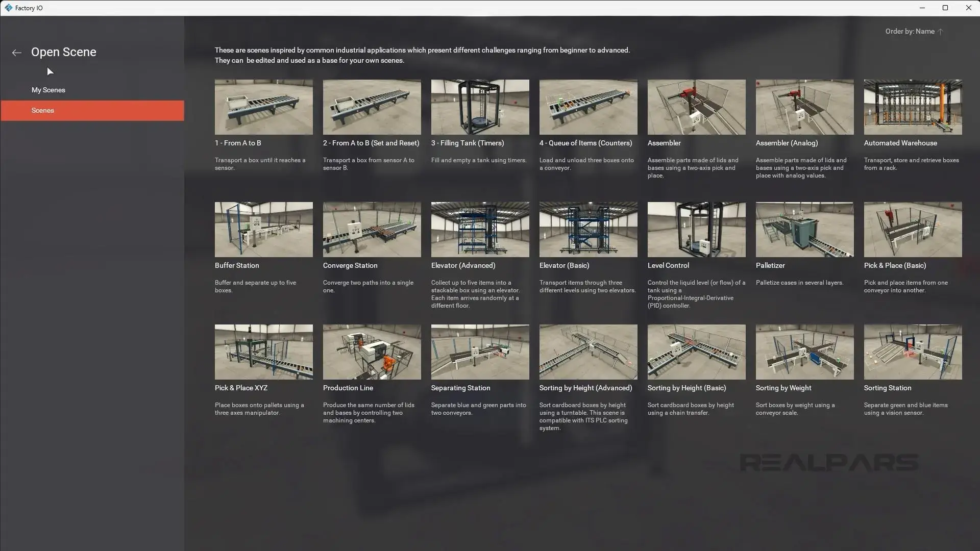Open the My Scenes section
Image resolution: width=980 pixels, height=551 pixels.
(x=48, y=90)
